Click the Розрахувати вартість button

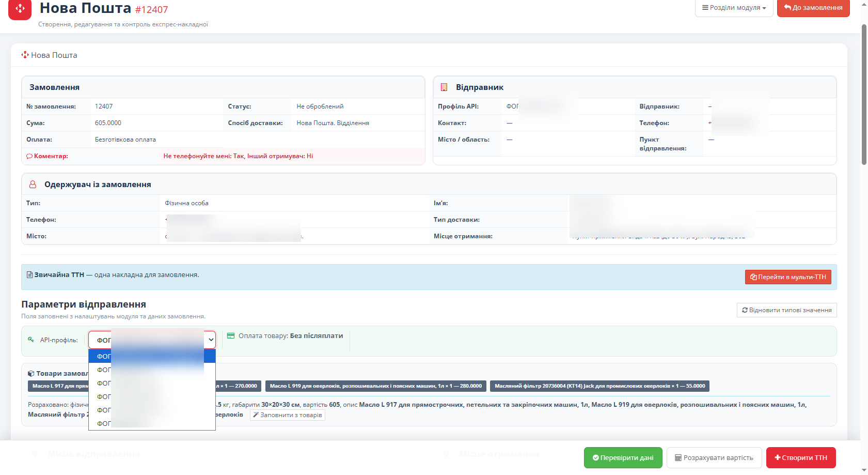(x=714, y=458)
